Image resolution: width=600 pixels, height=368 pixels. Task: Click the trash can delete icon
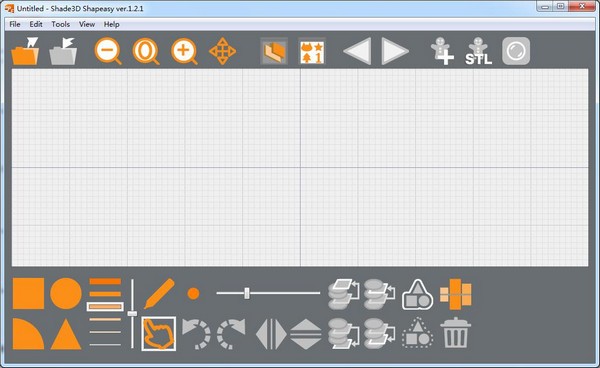(455, 333)
